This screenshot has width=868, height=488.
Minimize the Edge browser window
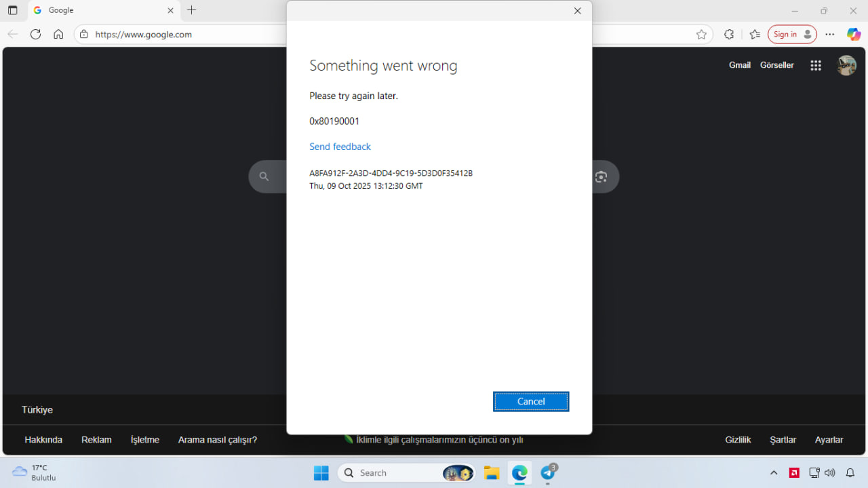(x=795, y=11)
